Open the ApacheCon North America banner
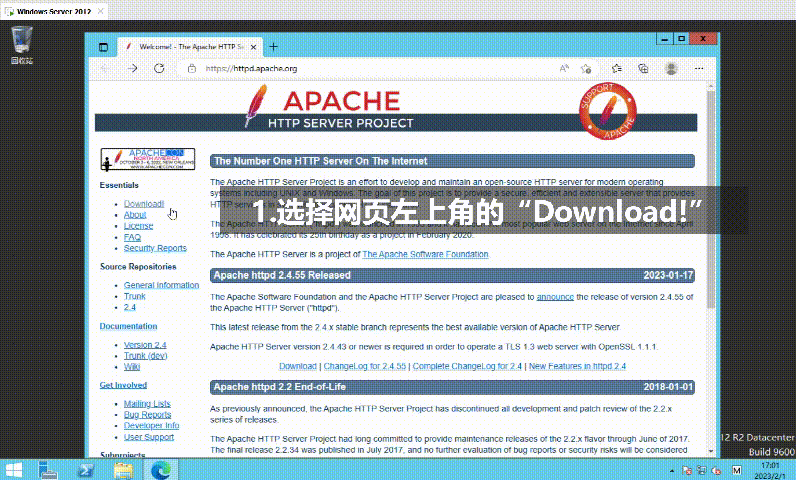Viewport: 796px width, 480px height. click(x=148, y=159)
